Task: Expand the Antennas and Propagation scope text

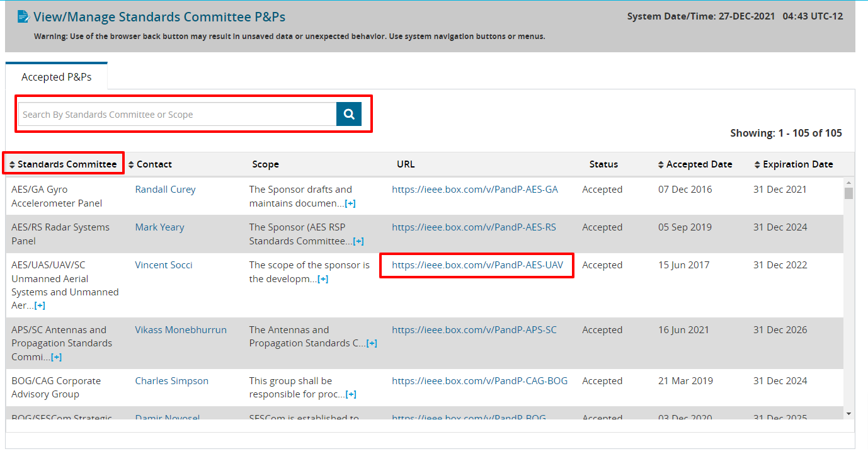Action: coord(372,343)
